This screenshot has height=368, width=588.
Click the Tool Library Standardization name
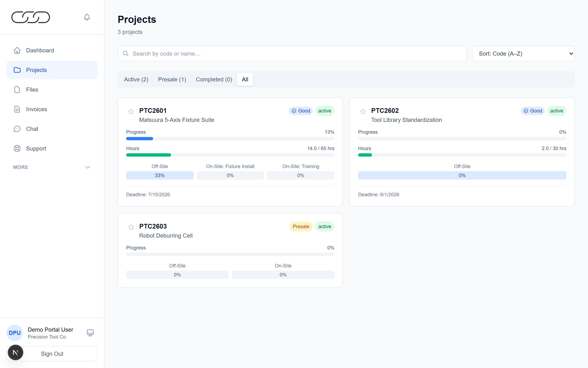[406, 120]
